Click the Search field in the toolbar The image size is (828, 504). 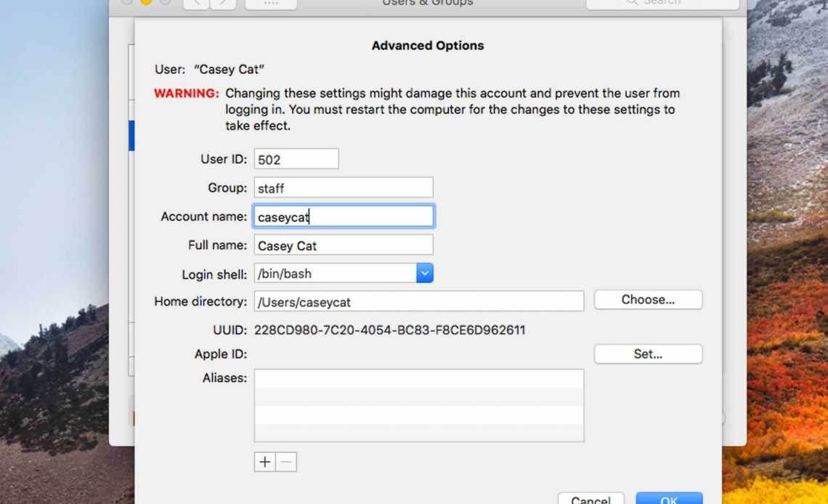(x=662, y=4)
